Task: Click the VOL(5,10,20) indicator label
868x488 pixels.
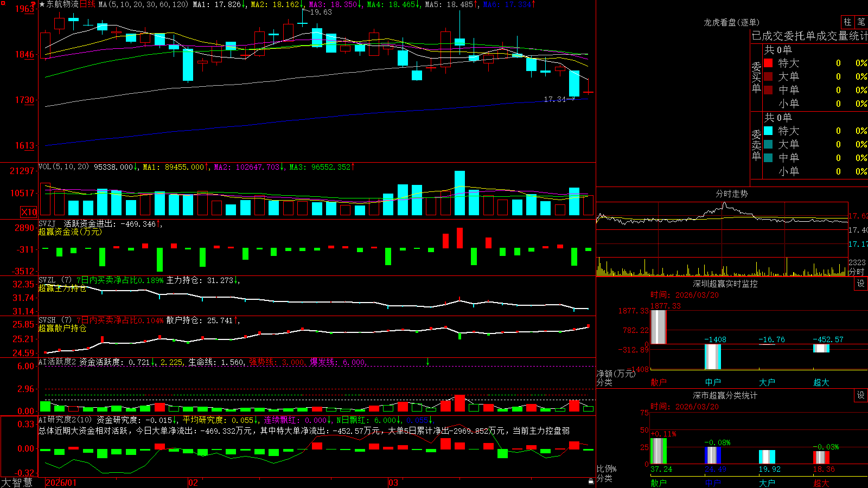Action: (x=63, y=166)
